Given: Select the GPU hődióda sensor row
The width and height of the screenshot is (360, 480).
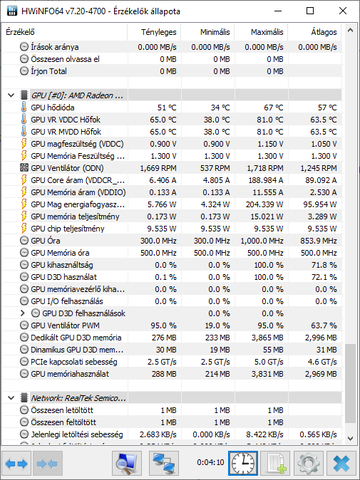Looking at the screenshot, I should [172, 108].
